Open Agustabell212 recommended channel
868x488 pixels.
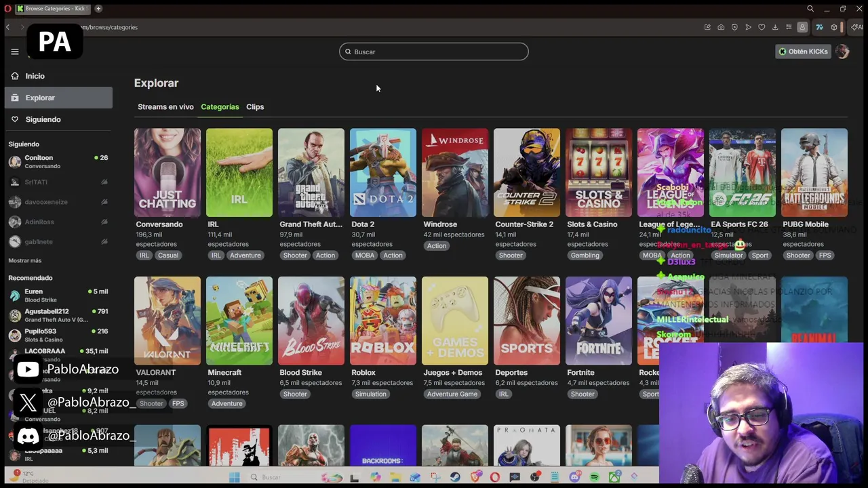click(x=58, y=315)
